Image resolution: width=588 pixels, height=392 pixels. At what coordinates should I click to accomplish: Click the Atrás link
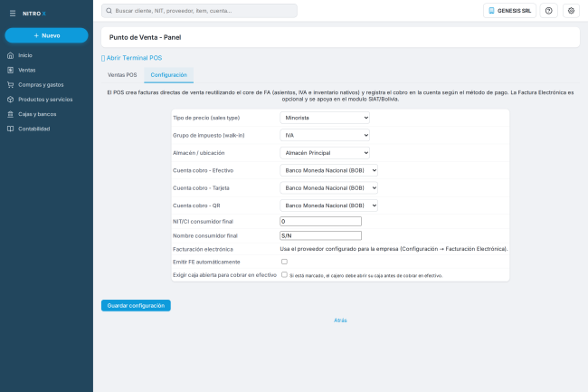pos(340,320)
